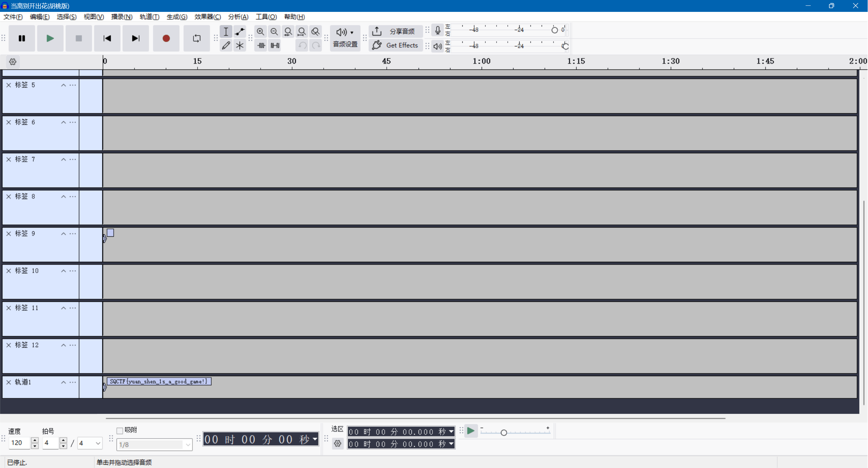Click the Zoom In magnifier icon

coord(260,32)
